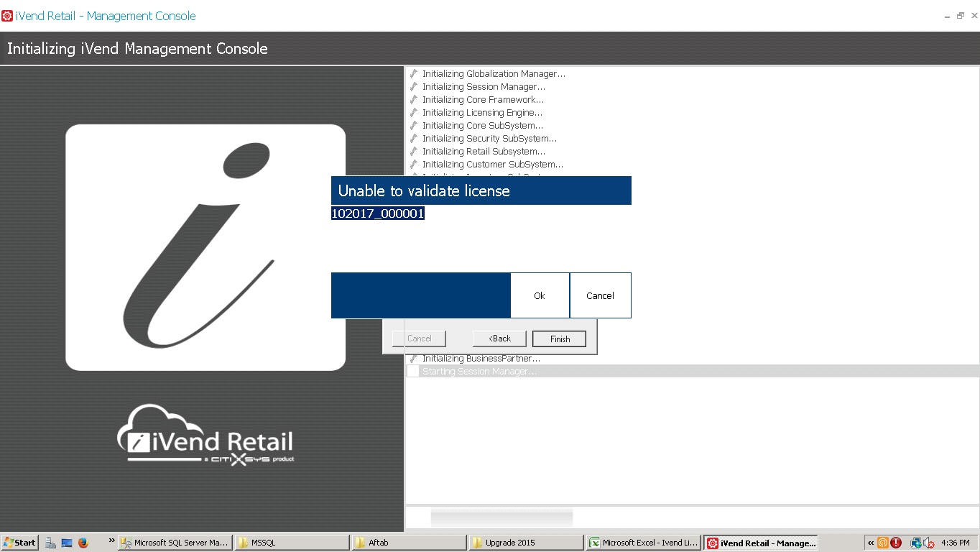Viewport: 980px width, 552px height.
Task: Select the Initializing Core Framework row
Action: click(693, 100)
